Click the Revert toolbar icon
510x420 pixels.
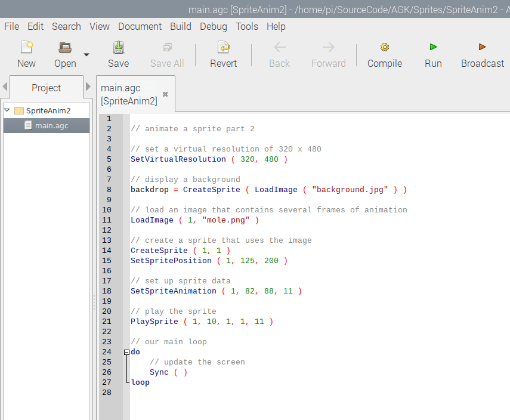223,48
